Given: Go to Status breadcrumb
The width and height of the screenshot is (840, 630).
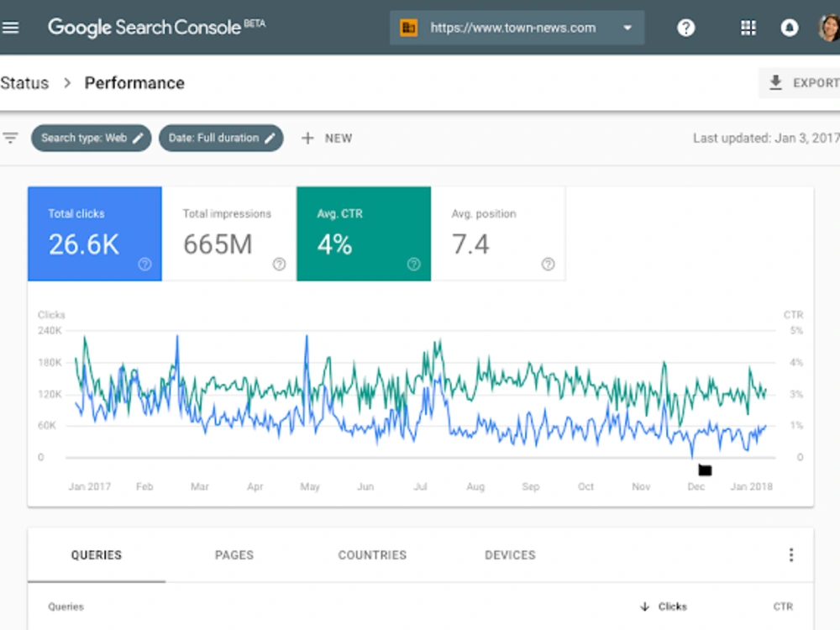Looking at the screenshot, I should tap(24, 83).
